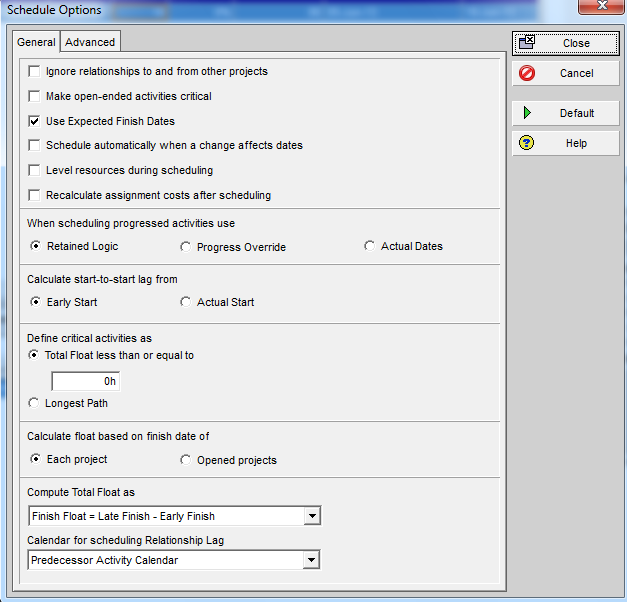Select the Retained Logic radio button

click(36, 246)
